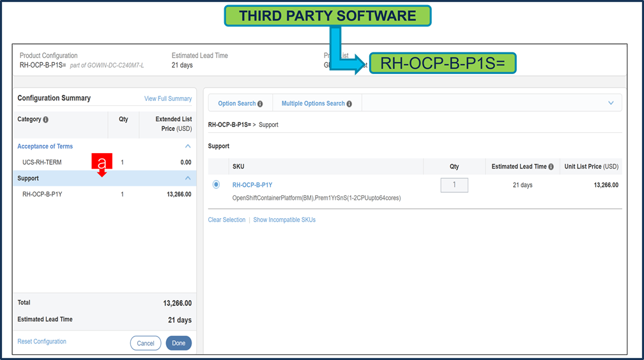Click the Total amount 13,266.00

177,303
